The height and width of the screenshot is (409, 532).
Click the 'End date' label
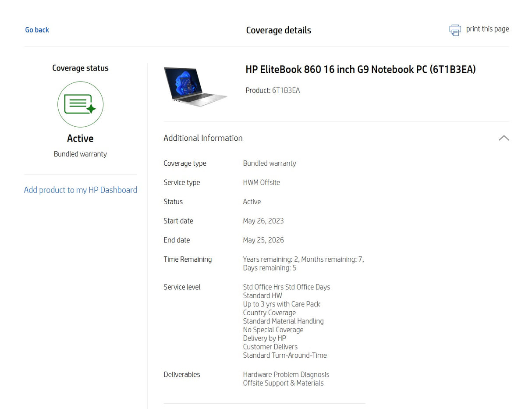coord(177,240)
